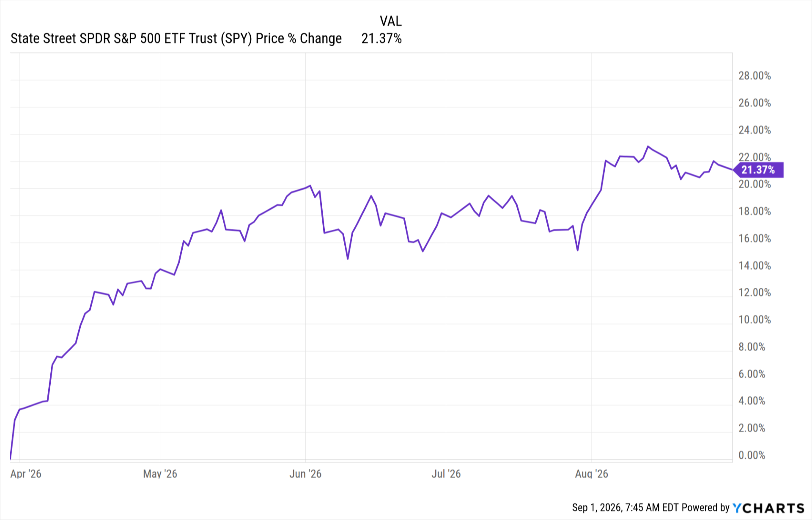
Task: Click the 28.00% y-axis label
Action: pos(754,76)
